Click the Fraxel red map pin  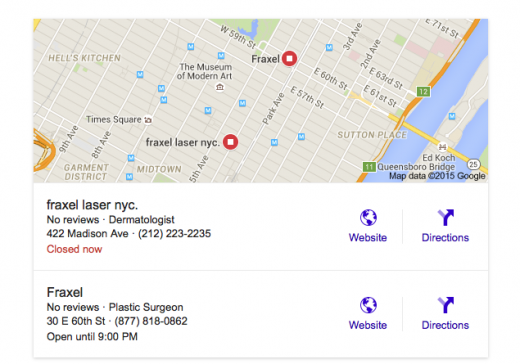(289, 58)
